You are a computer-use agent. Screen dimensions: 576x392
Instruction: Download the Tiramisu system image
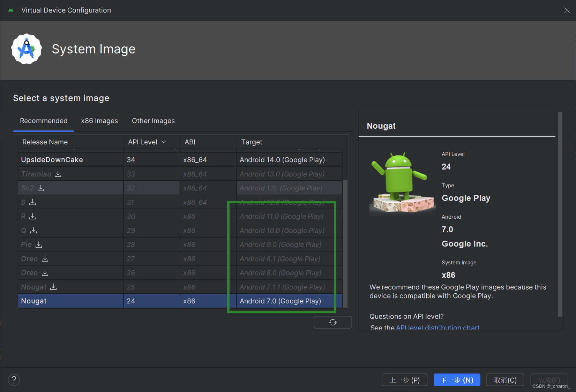58,174
